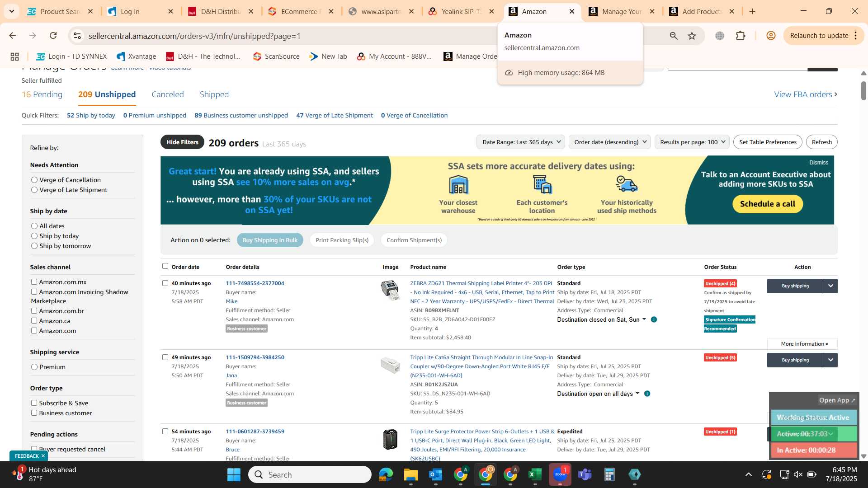Screen dimensions: 868x488
Task: Click the site information icon in the address bar
Action: point(77,36)
